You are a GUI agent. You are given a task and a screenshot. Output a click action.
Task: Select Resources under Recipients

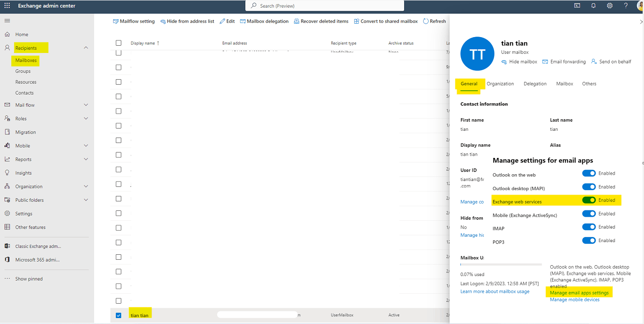coord(26,82)
